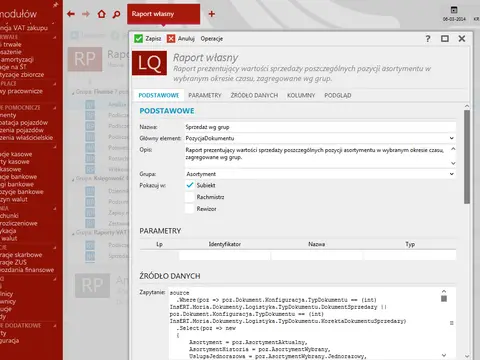Collapse the TRWAŁE sidebar section arrow

pos(54,37)
